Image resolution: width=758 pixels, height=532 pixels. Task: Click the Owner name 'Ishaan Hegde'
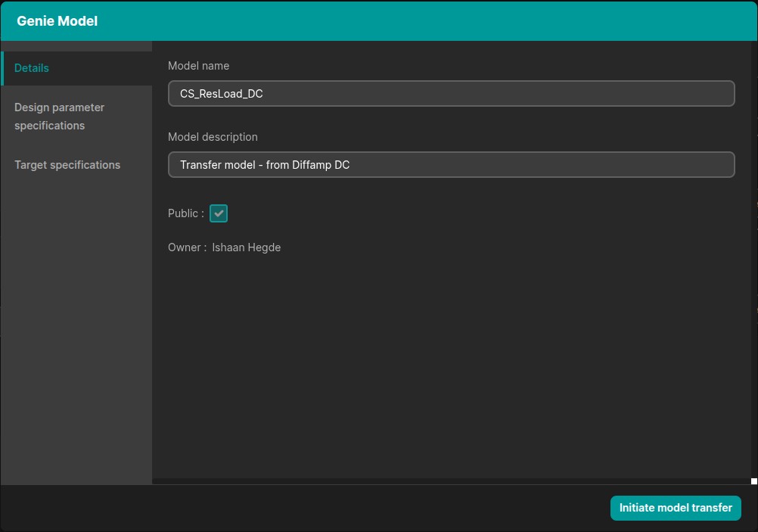click(246, 247)
